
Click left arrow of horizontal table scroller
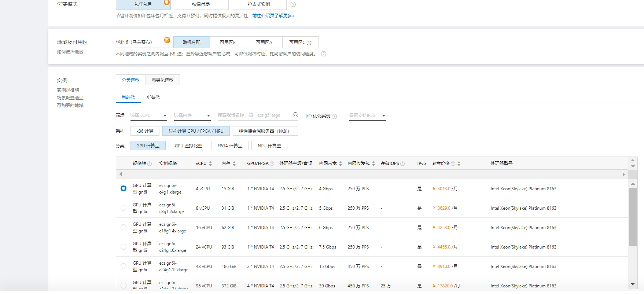[x=121, y=174]
